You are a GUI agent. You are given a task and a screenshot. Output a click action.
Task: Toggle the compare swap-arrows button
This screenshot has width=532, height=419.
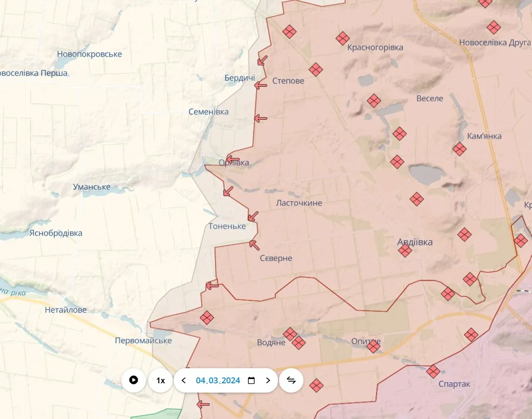coord(291,380)
